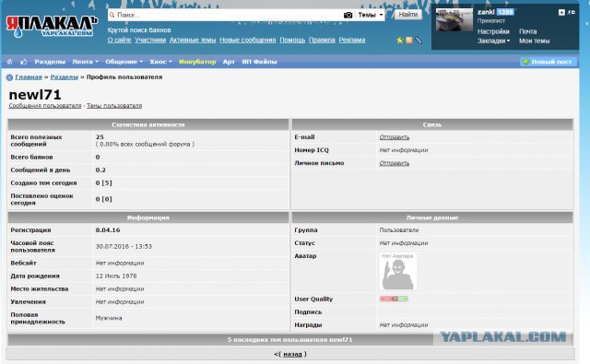Screen dimensions: 590x364
Task: Expand the Закладки dropdown
Action: pos(494,41)
